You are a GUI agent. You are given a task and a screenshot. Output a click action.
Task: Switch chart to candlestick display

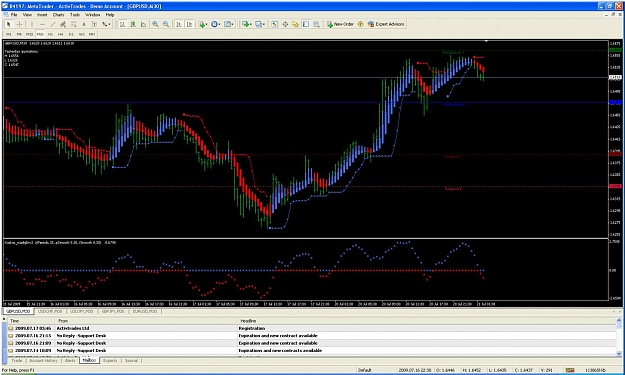pyautogui.click(x=133, y=24)
